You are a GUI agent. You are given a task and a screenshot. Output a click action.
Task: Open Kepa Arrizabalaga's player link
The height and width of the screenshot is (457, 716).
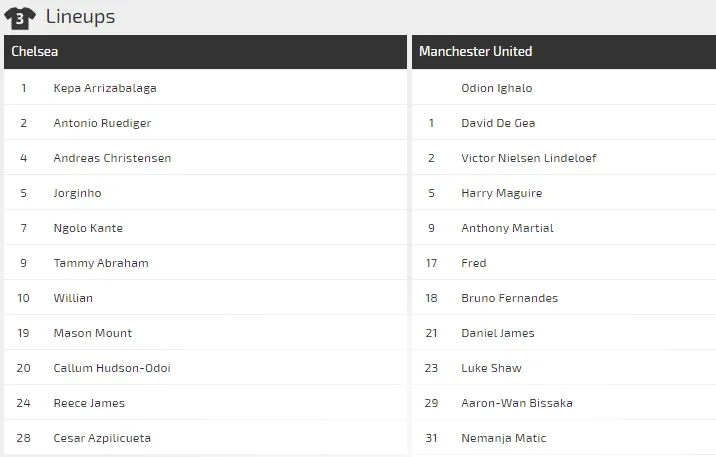pos(105,88)
